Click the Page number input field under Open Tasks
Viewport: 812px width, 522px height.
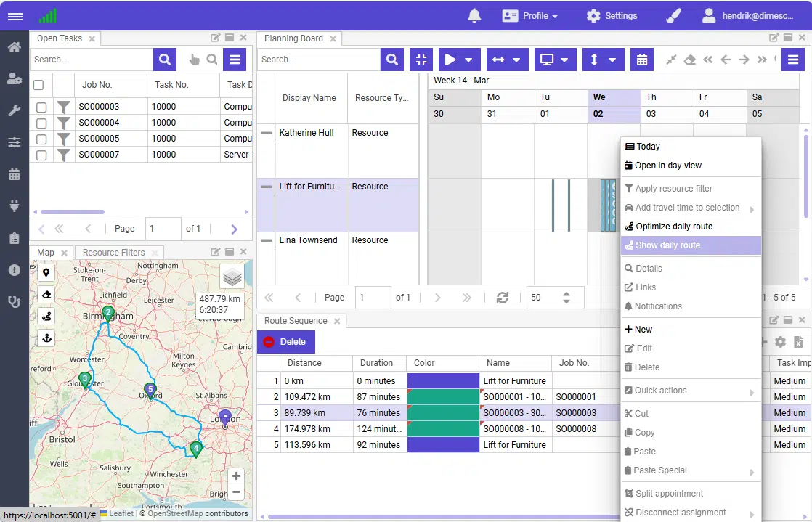point(163,228)
